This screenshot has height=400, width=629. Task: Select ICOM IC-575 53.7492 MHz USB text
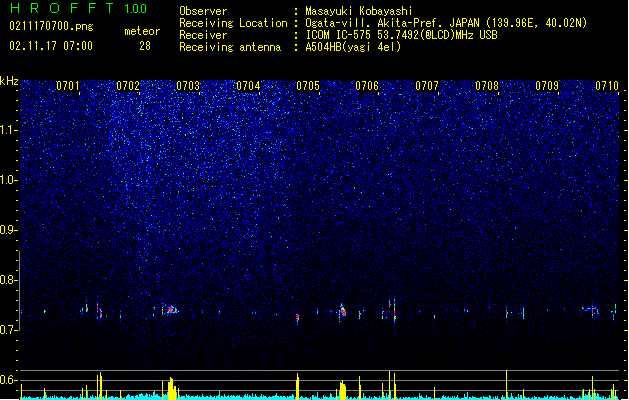pyautogui.click(x=402, y=35)
